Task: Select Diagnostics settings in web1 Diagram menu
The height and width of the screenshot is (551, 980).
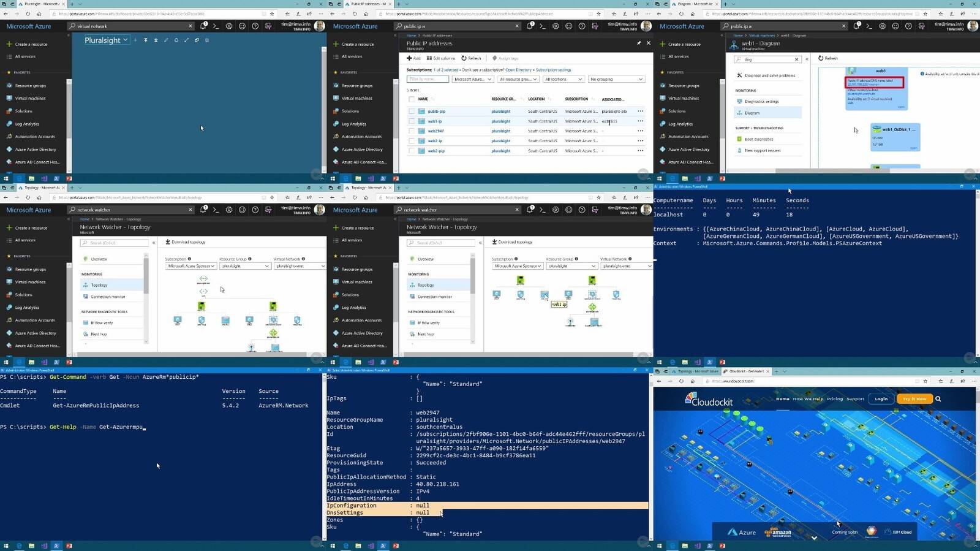Action: click(x=761, y=101)
